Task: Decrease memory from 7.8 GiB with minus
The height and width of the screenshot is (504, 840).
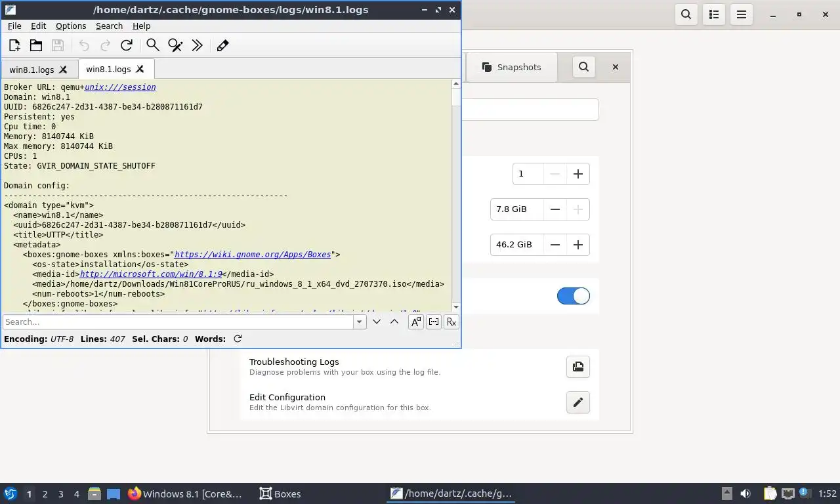Action: click(555, 209)
